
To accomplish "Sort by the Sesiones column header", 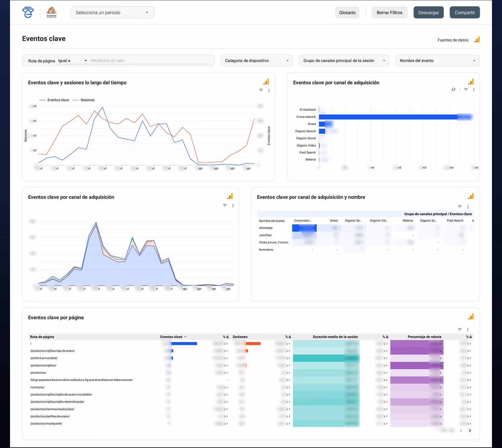I will 240,337.
